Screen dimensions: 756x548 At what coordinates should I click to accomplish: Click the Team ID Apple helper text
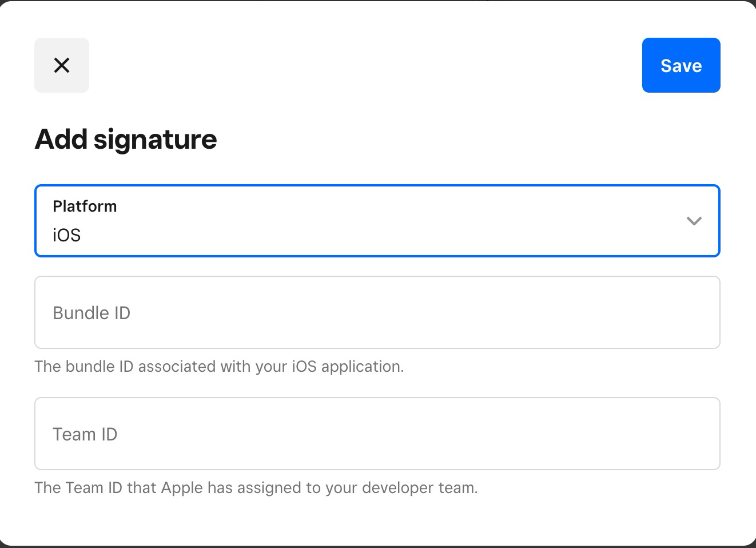[x=256, y=488]
